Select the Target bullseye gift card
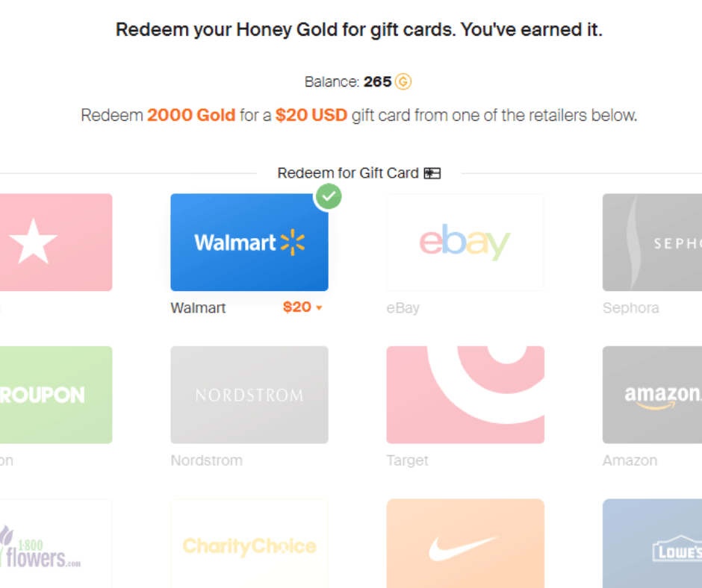This screenshot has height=588, width=702. coord(465,395)
